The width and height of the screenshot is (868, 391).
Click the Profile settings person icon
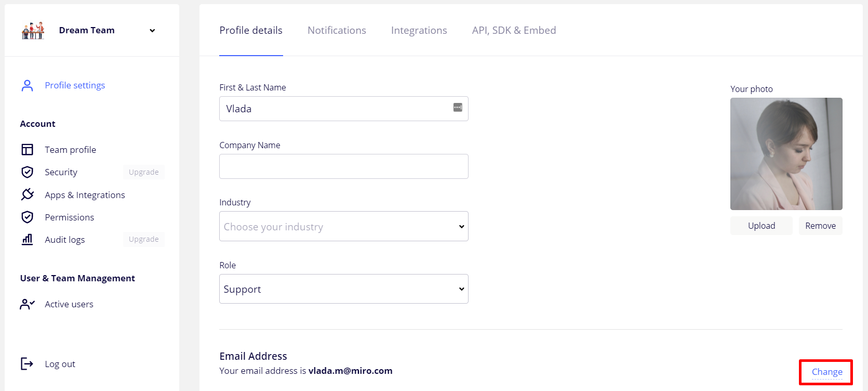(27, 85)
